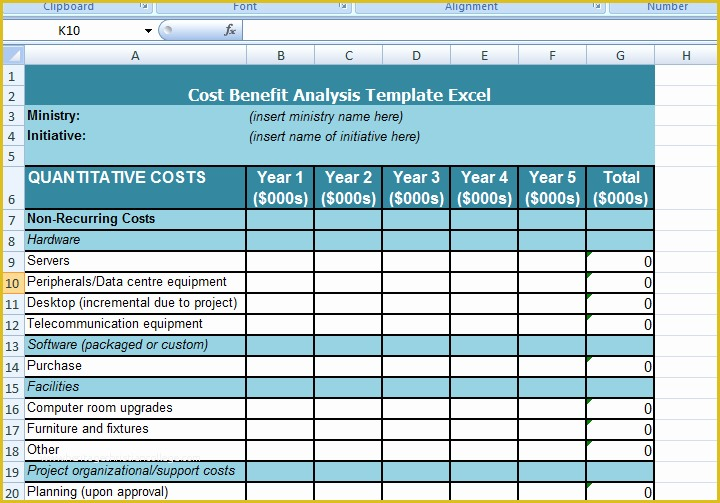Screen dimensions: 720x503
Task: Expand the Name Box dropdown arrow
Action: click(149, 31)
